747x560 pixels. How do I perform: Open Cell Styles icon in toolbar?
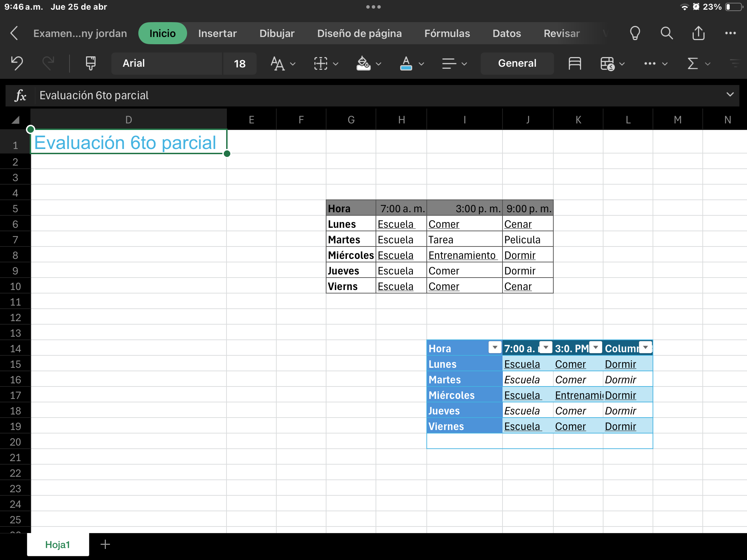point(574,63)
